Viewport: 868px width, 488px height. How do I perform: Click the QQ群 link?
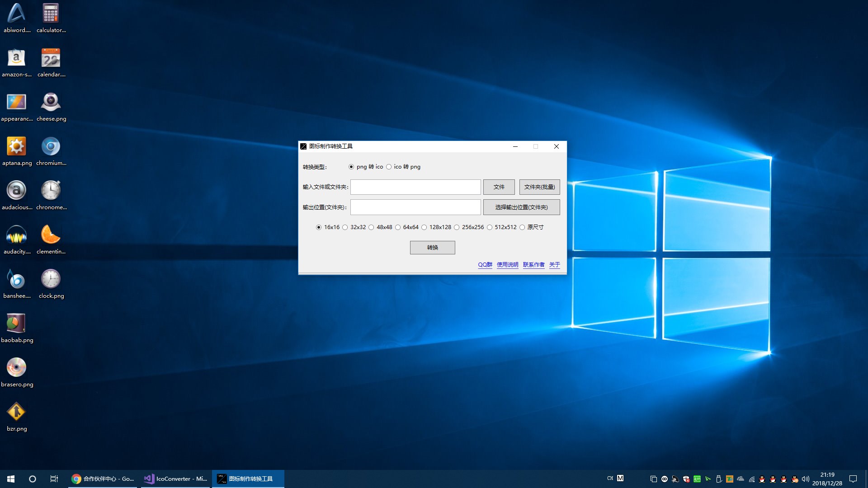(x=485, y=265)
